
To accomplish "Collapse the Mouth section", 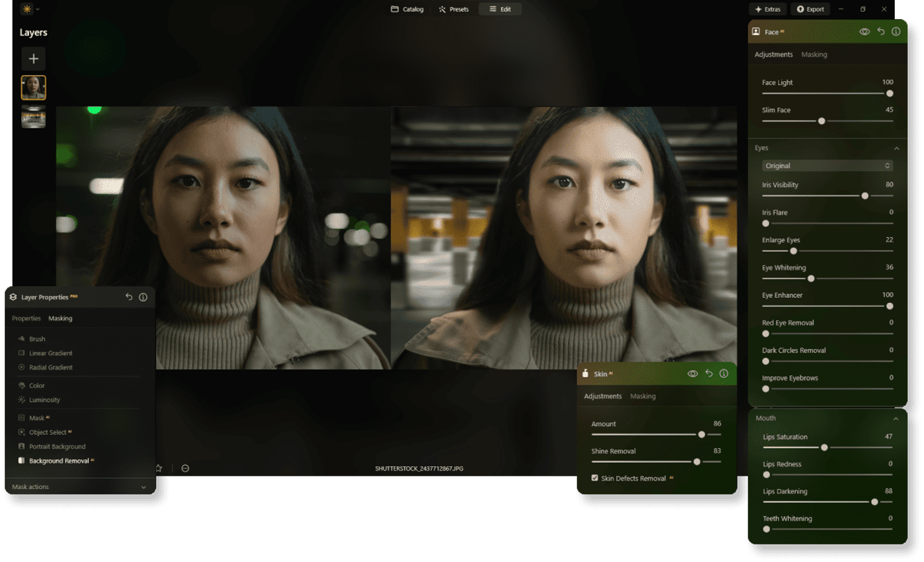I will point(895,418).
